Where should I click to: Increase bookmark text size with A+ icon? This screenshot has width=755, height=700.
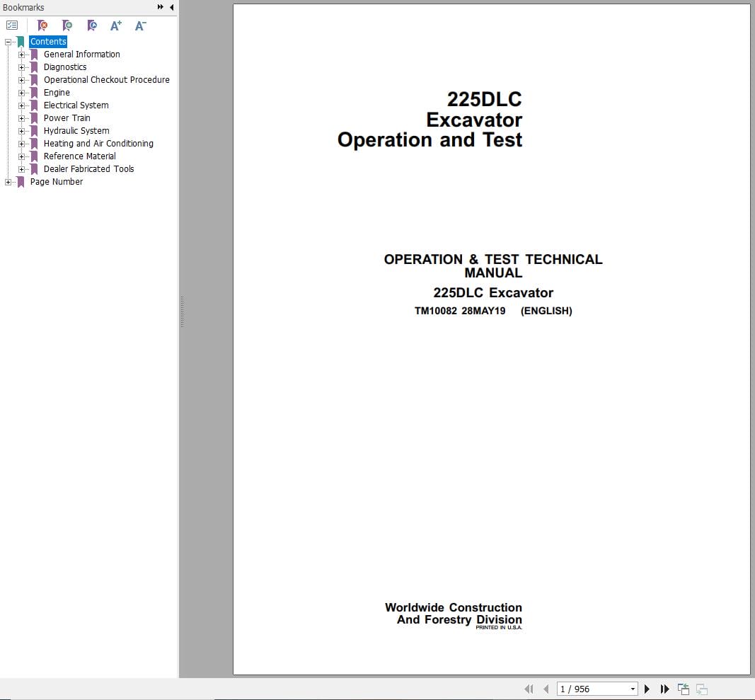pos(116,25)
